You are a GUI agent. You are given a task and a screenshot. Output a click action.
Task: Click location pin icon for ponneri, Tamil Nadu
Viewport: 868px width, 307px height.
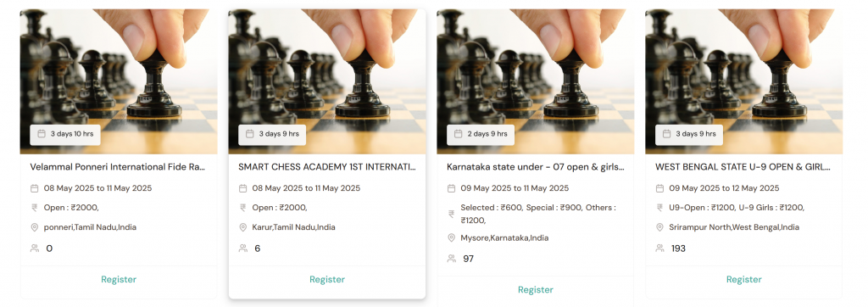[x=34, y=227]
